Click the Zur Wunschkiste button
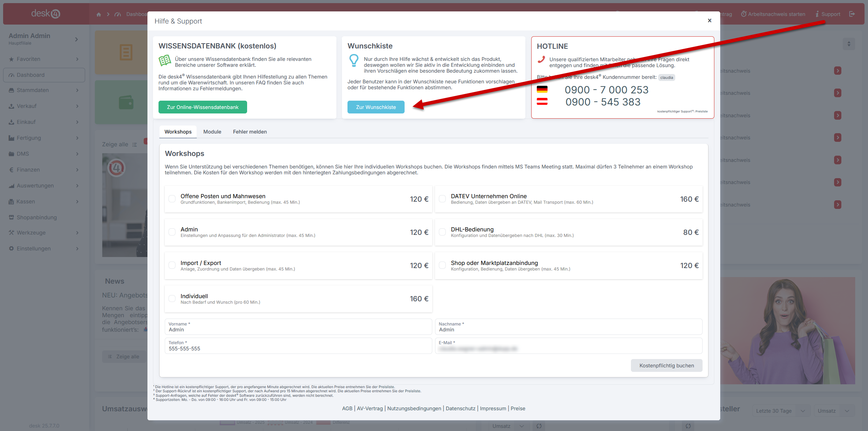This screenshot has width=868, height=431. coord(376,107)
